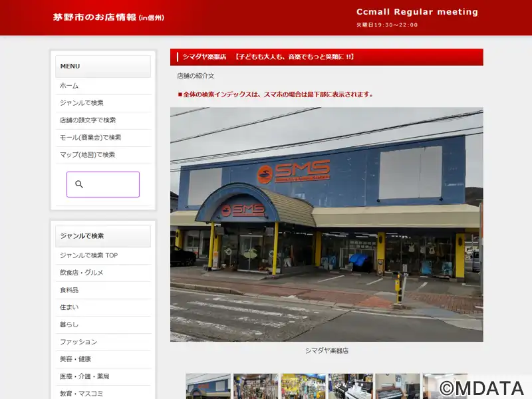Select the fourth thumbnail showing keyboards

[x=350, y=386]
